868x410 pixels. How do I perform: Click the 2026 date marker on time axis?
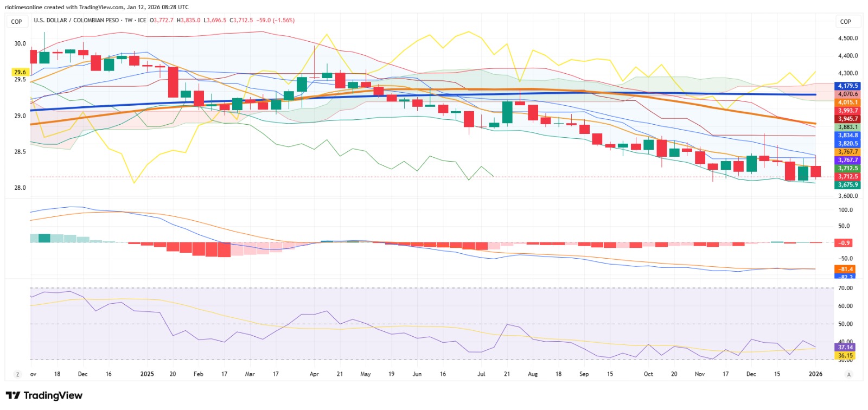pos(815,374)
